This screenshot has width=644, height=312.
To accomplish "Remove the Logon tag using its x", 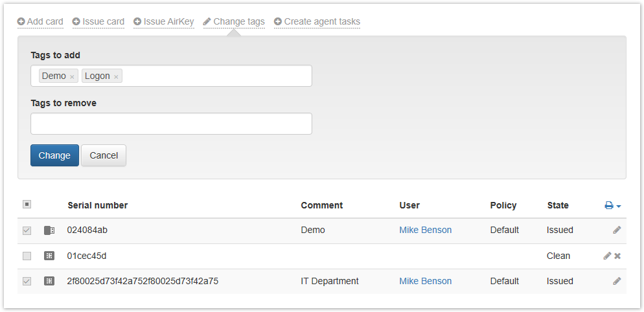I will (x=116, y=77).
